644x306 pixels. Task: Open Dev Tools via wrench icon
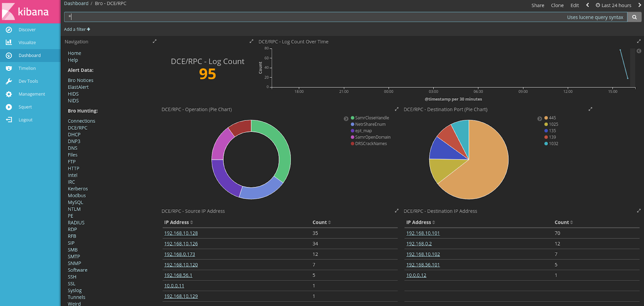tap(9, 81)
